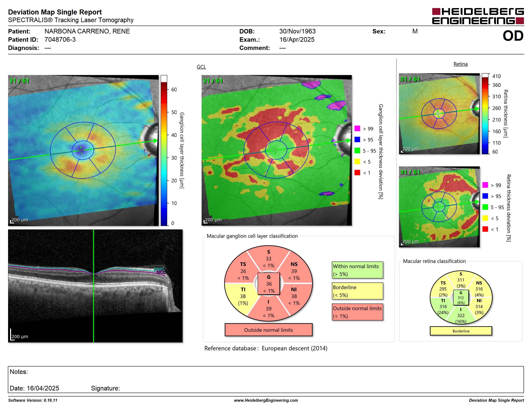532x411 pixels.
Task: Select GCL sector TS value 26
Action: tap(243, 271)
